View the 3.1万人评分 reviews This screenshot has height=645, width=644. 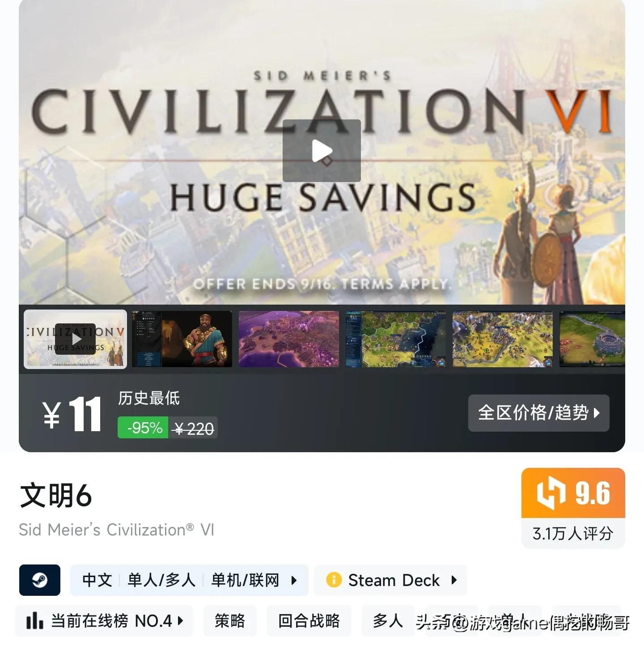tap(573, 533)
